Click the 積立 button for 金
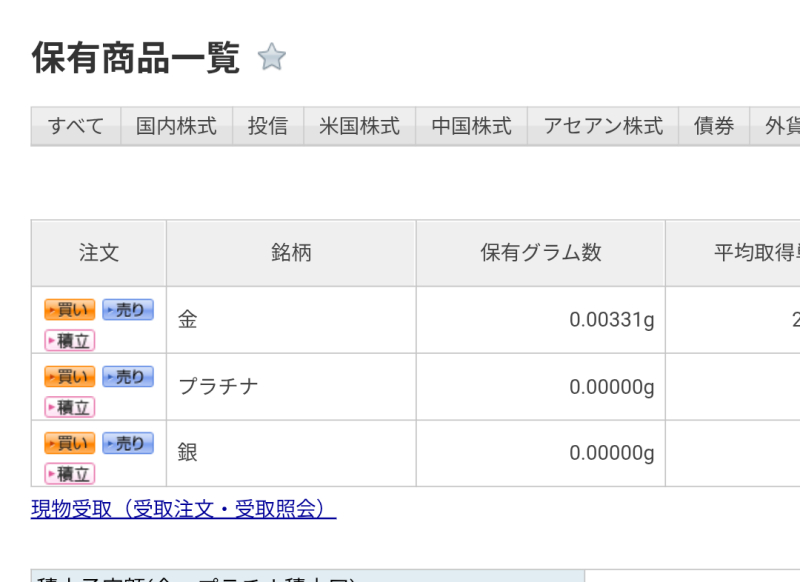The height and width of the screenshot is (582, 800). (x=70, y=340)
